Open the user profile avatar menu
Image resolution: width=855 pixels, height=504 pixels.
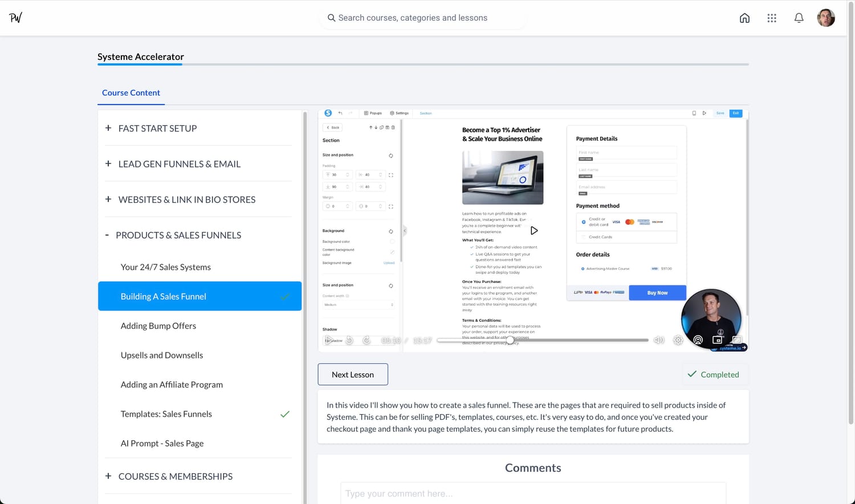tap(826, 18)
